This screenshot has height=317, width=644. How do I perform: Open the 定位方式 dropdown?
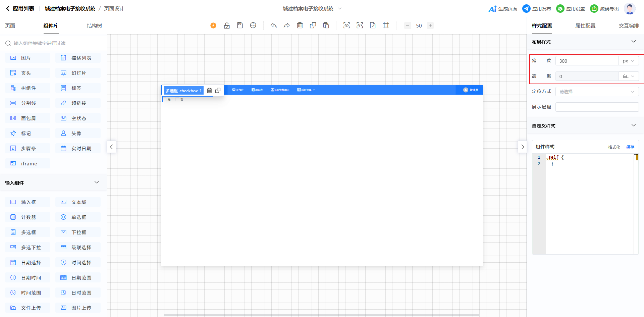coord(597,92)
